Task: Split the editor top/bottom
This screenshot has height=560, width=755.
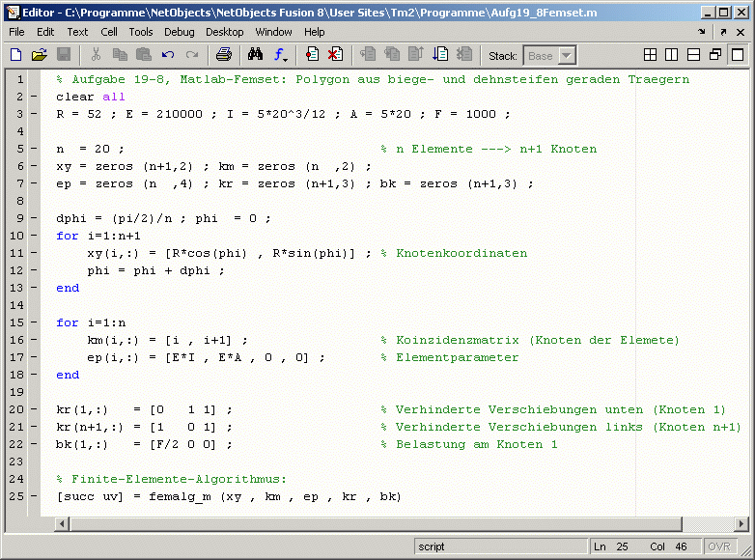Action: (x=693, y=55)
